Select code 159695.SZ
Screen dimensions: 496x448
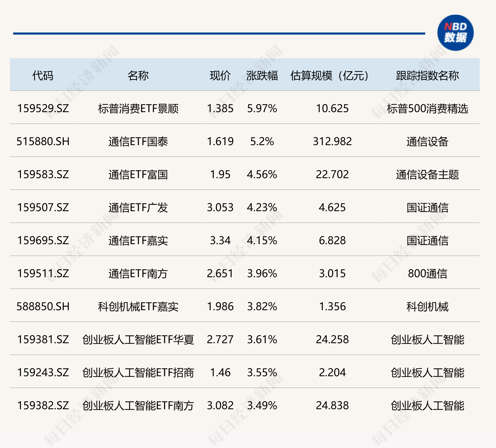tap(43, 241)
